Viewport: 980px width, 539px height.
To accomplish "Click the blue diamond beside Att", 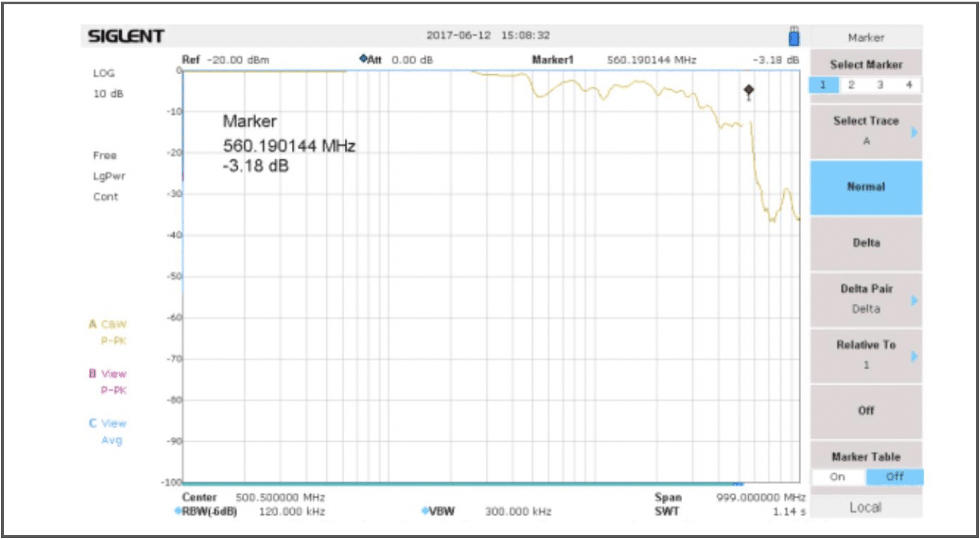I will [x=363, y=59].
